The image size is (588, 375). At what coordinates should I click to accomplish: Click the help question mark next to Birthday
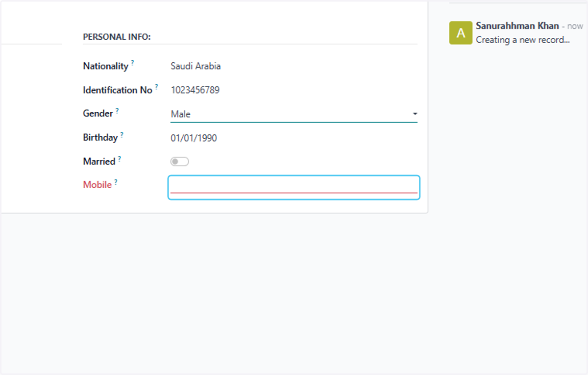tap(122, 135)
